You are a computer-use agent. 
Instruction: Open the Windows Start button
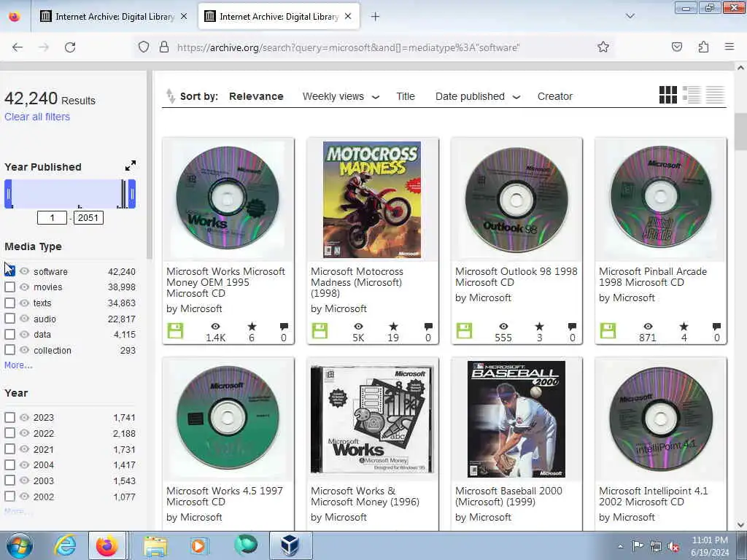point(20,545)
